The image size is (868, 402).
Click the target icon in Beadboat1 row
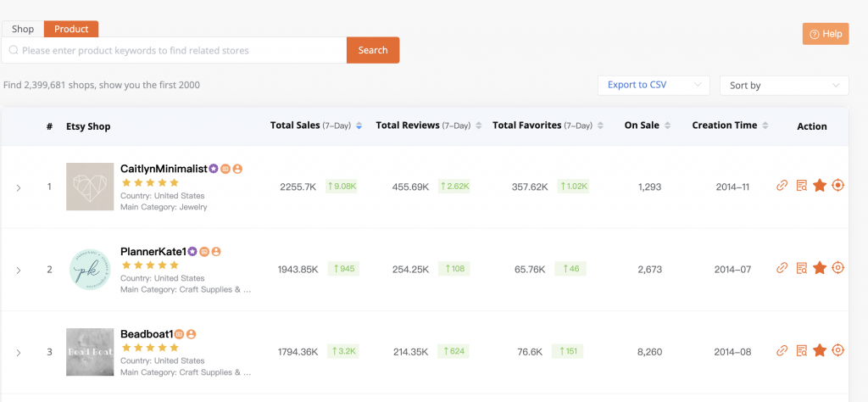[x=838, y=350]
